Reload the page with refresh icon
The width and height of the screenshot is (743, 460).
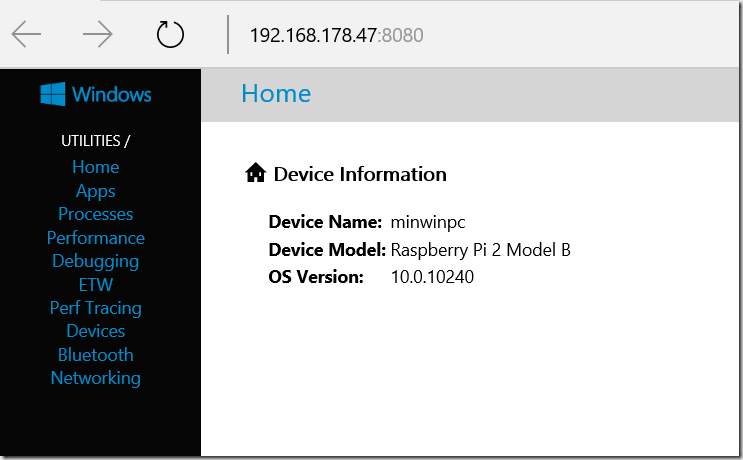point(170,34)
